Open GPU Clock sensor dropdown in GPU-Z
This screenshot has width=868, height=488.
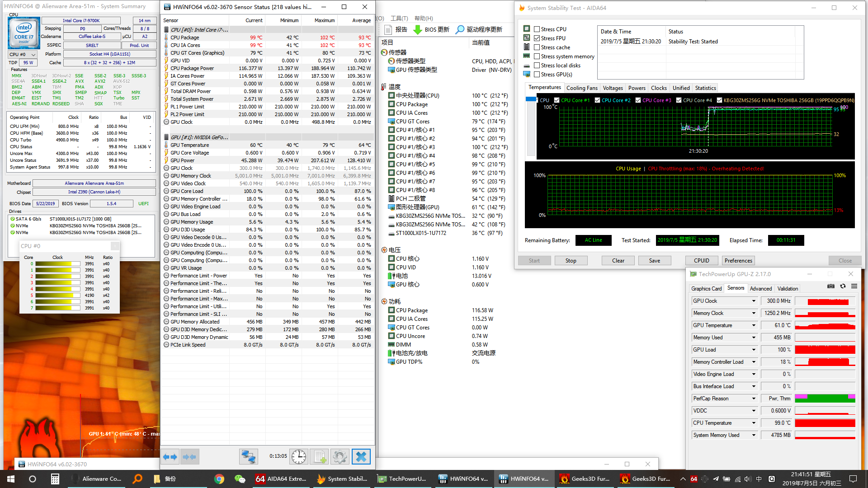pyautogui.click(x=754, y=301)
